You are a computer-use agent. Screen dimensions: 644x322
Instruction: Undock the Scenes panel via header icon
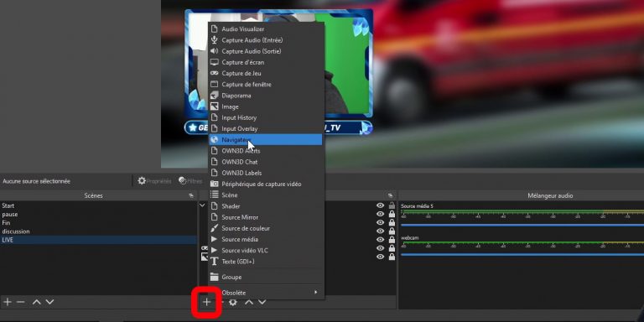click(x=191, y=196)
